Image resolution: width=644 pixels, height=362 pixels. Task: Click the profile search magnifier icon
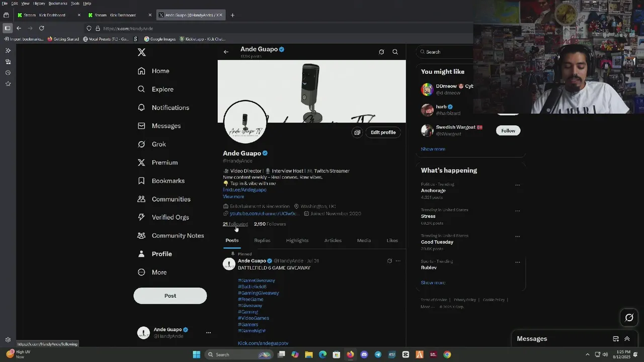(395, 52)
